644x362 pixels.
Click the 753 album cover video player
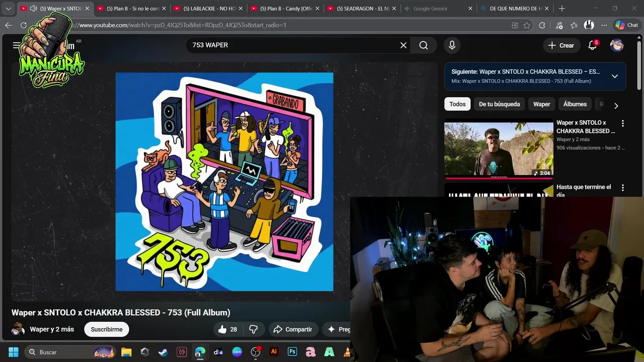[x=224, y=182]
